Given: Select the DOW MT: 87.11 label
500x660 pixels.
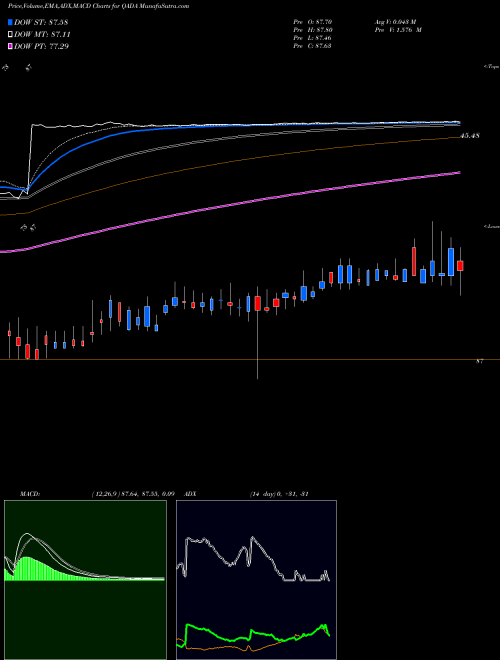Looking at the screenshot, I should pyautogui.click(x=42, y=35).
